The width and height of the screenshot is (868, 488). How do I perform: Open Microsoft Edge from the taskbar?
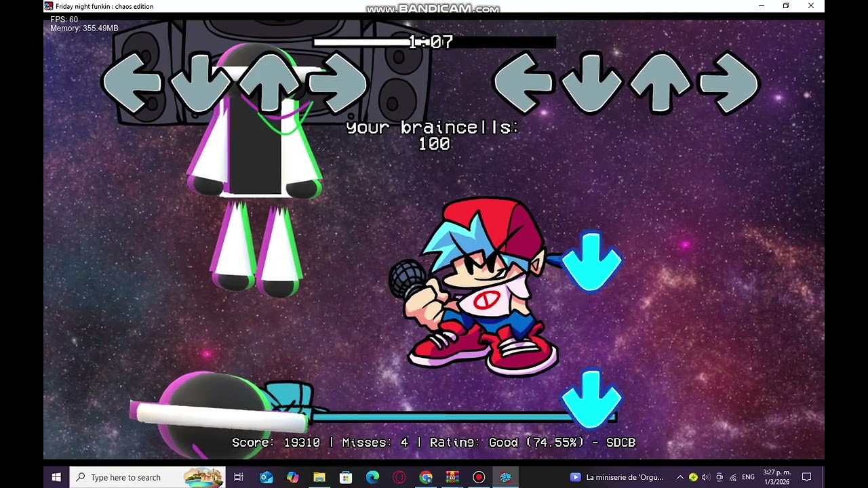coord(372,477)
